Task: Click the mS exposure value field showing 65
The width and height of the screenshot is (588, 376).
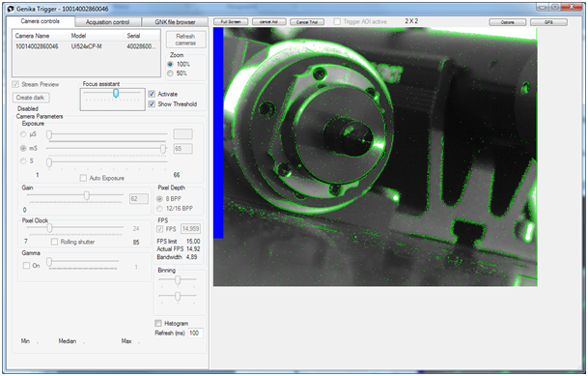Action: coord(183,149)
